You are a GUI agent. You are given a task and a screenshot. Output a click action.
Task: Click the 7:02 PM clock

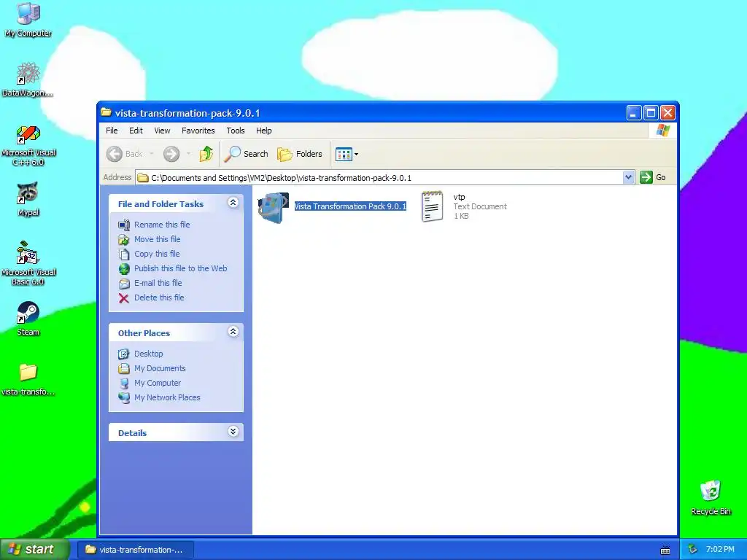point(720,550)
